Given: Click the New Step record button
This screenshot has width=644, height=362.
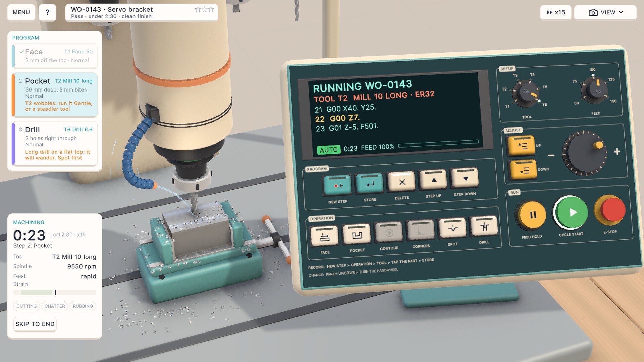Looking at the screenshot, I should tap(337, 185).
